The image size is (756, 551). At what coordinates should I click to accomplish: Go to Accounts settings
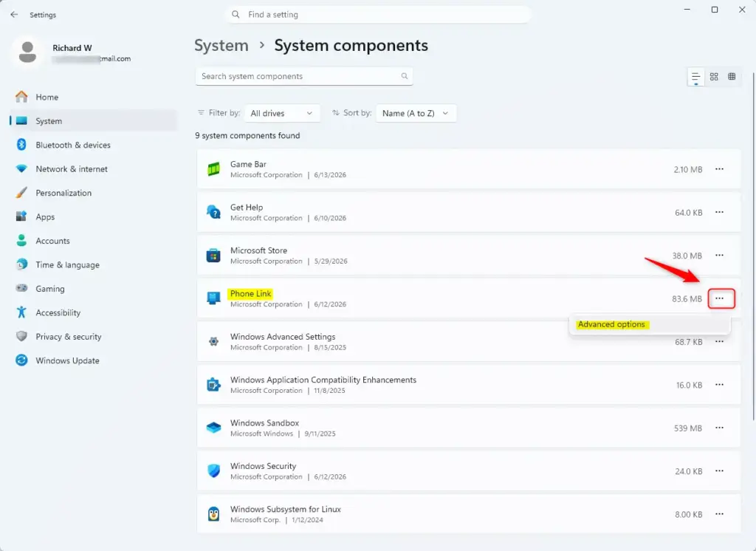click(94, 241)
